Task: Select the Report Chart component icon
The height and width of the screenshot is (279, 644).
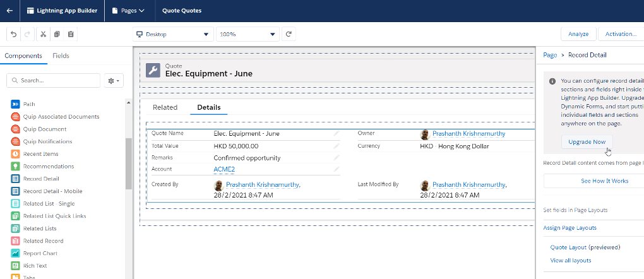Action: [15, 253]
